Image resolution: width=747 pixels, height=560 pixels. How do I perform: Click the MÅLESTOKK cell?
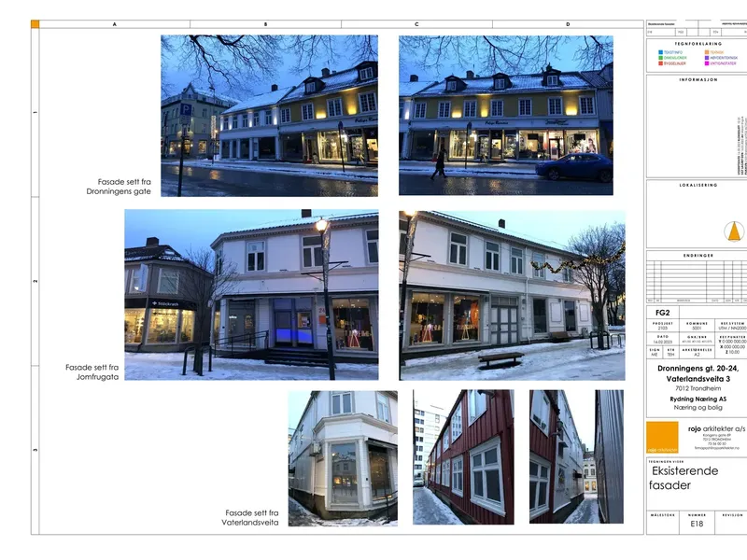coord(663,523)
